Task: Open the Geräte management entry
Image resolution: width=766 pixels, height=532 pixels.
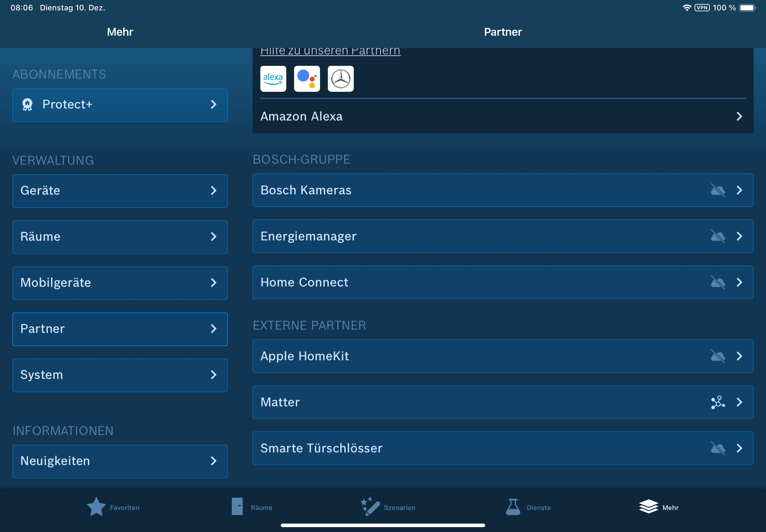Action: click(120, 191)
